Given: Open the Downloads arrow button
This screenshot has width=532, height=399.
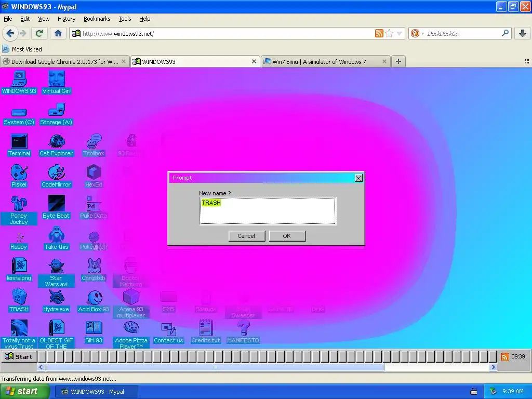Looking at the screenshot, I should pyautogui.click(x=523, y=33).
